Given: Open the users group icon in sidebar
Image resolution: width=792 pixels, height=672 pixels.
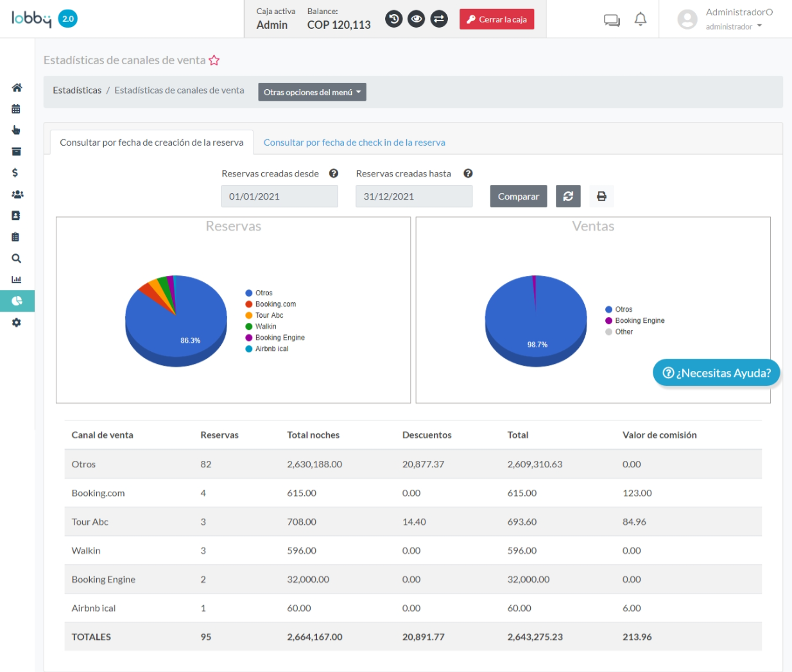Looking at the screenshot, I should (x=17, y=194).
